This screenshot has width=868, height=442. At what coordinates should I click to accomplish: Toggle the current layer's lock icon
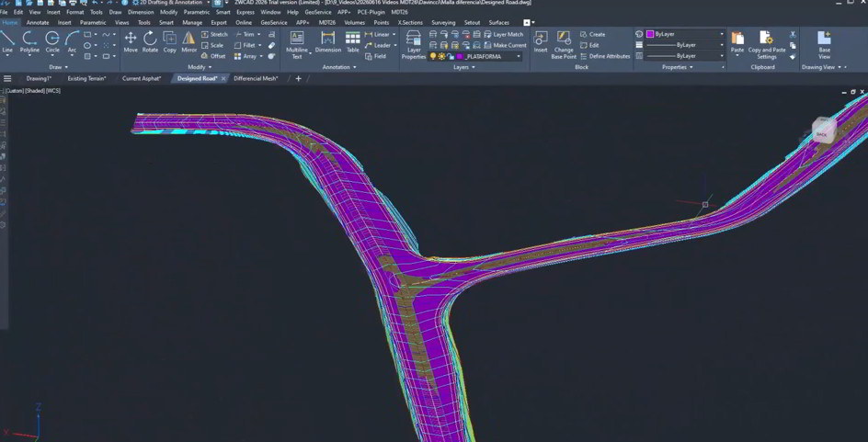450,56
